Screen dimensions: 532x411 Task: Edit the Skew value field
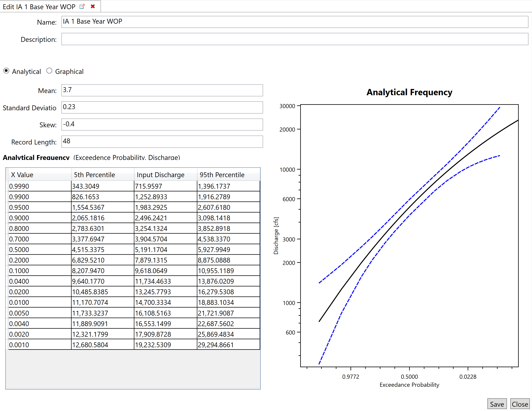point(162,125)
